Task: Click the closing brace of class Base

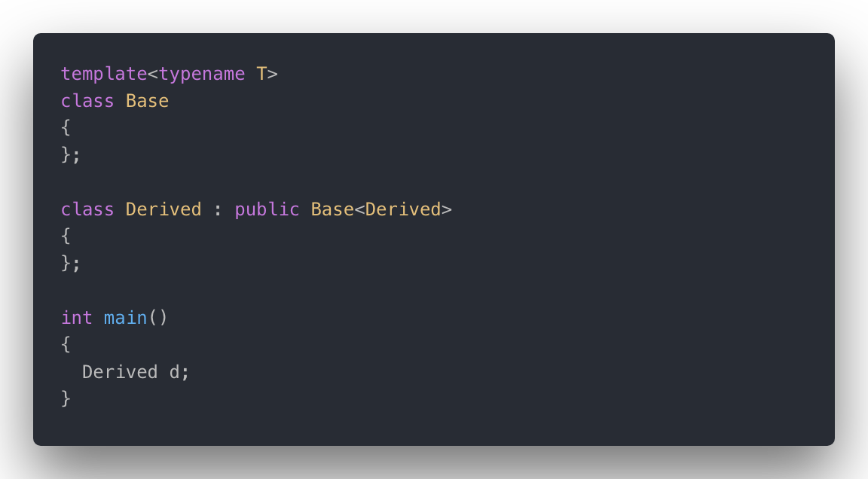Action: [x=66, y=155]
